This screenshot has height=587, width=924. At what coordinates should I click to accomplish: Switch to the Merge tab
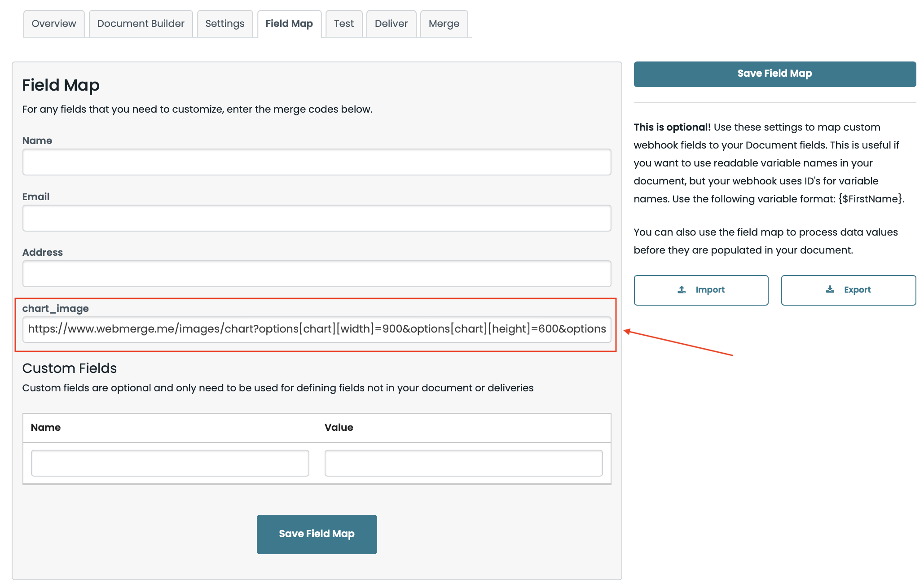click(x=444, y=24)
